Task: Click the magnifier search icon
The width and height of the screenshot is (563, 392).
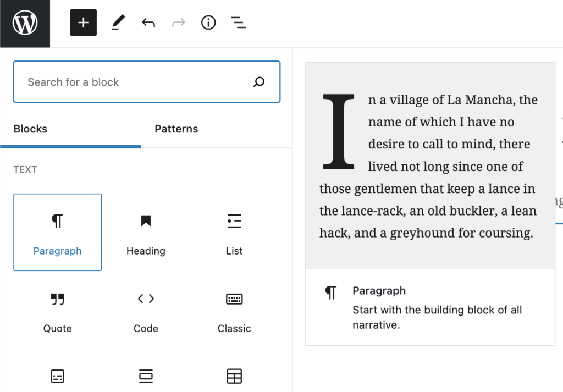Action: 259,82
